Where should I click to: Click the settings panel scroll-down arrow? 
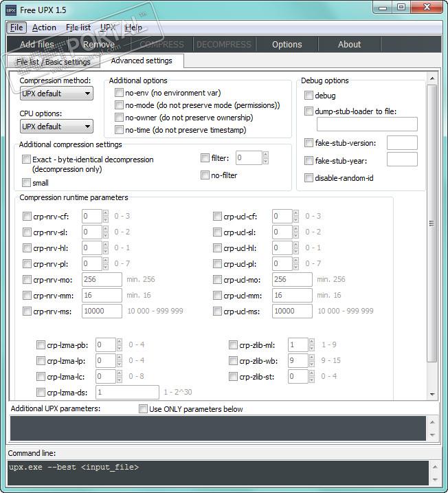432,394
